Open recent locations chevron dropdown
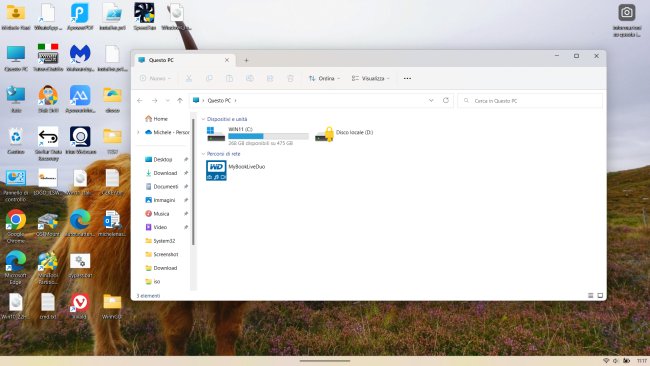Screen dimensions: 650x366 167,100
